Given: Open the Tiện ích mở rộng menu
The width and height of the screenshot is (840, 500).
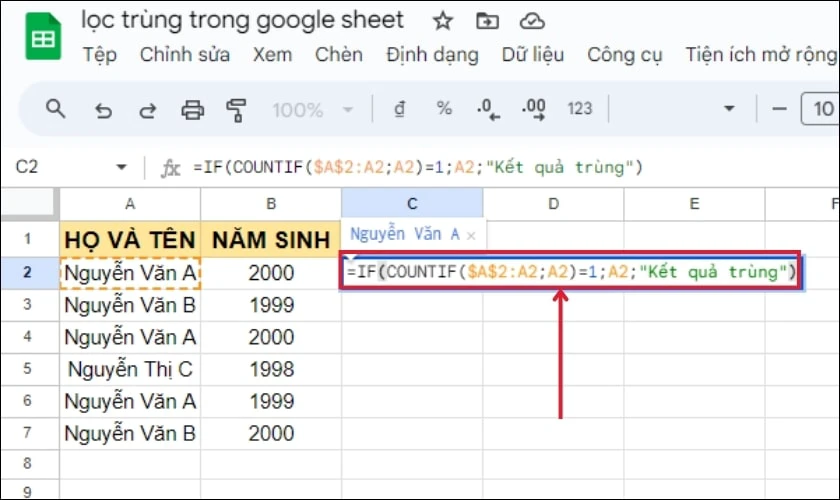Looking at the screenshot, I should click(x=761, y=55).
